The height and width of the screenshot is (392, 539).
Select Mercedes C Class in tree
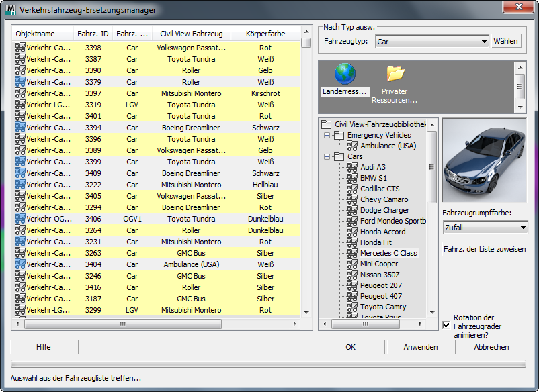tap(388, 253)
